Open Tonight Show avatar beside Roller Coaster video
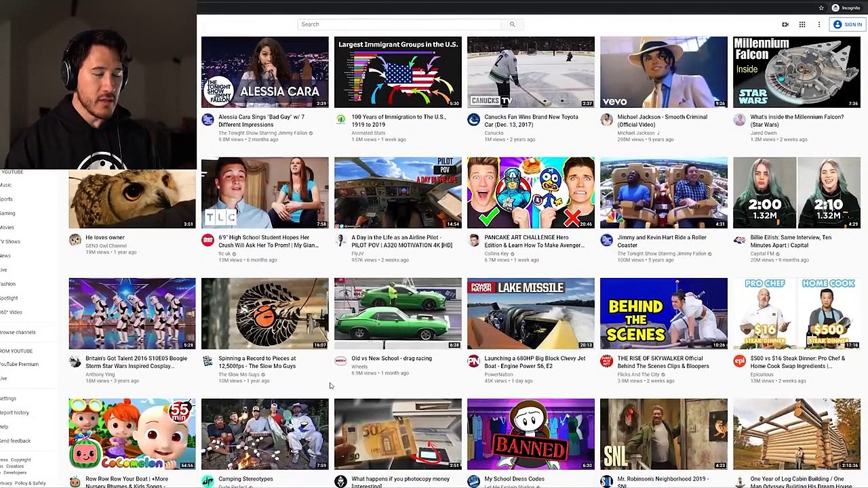The width and height of the screenshot is (868, 488). coord(606,241)
